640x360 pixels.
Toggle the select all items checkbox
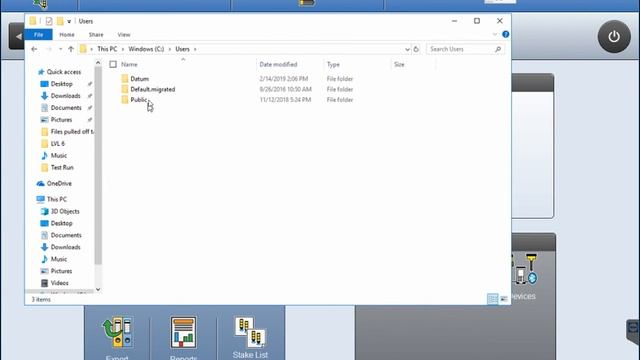pyautogui.click(x=113, y=64)
